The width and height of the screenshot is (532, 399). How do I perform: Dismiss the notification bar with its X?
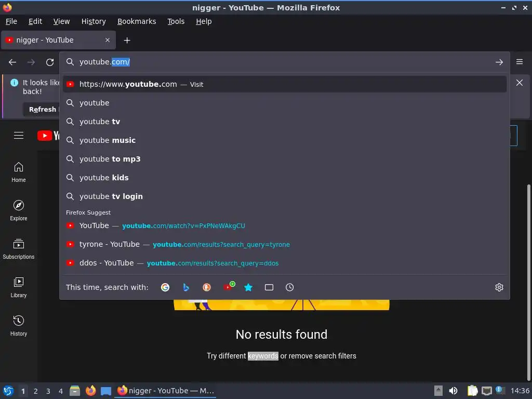click(x=520, y=83)
